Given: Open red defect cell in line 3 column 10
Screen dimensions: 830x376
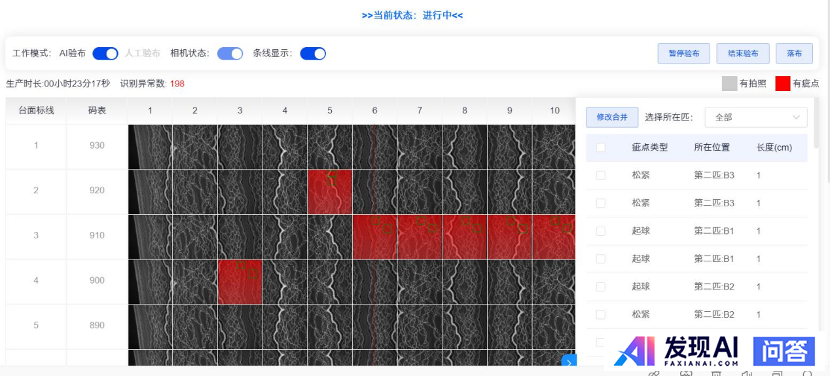Looking at the screenshot, I should pyautogui.click(x=554, y=237).
